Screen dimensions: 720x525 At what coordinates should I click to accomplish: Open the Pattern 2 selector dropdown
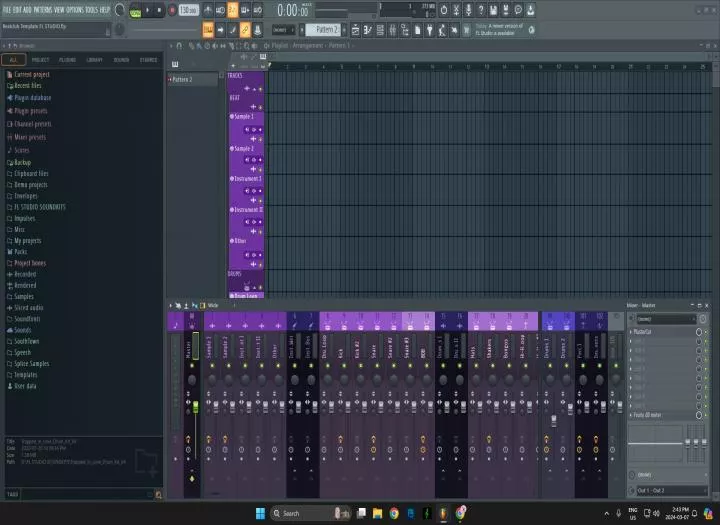(x=324, y=30)
